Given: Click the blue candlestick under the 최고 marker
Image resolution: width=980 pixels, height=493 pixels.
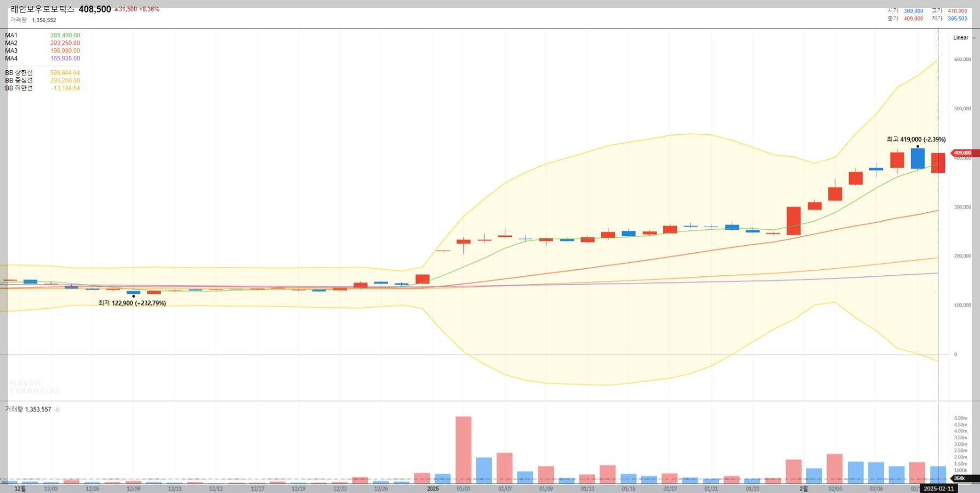Looking at the screenshot, I should click(918, 158).
